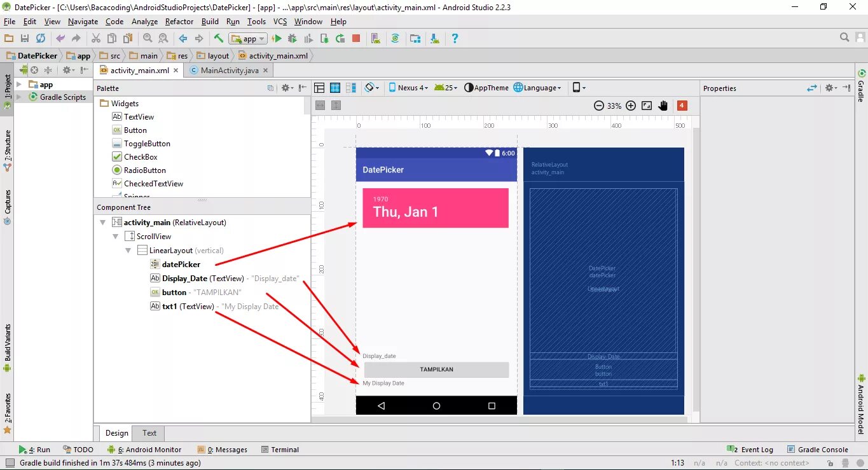Open the Palette settings gear dropdown

[287, 88]
